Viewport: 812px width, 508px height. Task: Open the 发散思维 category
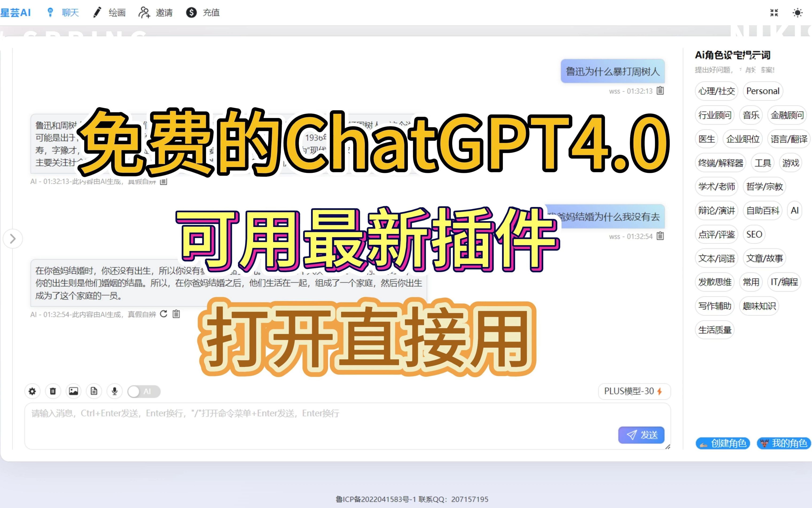tap(715, 282)
